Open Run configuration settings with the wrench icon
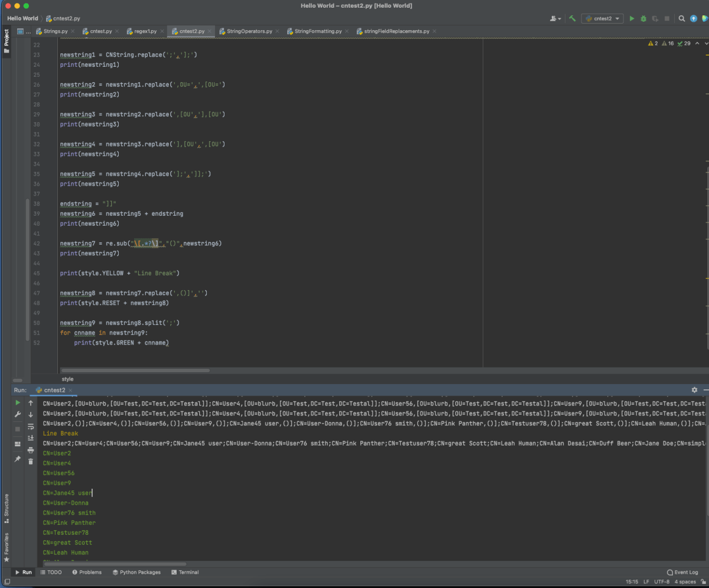 (18, 414)
